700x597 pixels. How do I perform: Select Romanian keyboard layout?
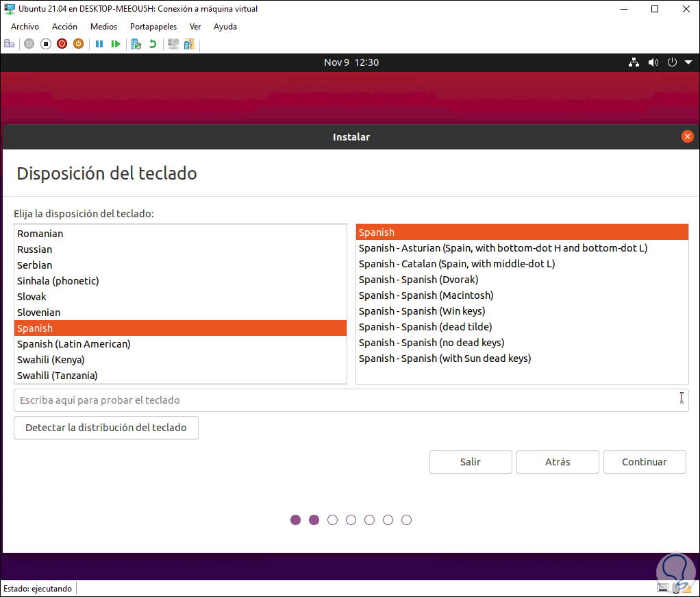tap(180, 234)
